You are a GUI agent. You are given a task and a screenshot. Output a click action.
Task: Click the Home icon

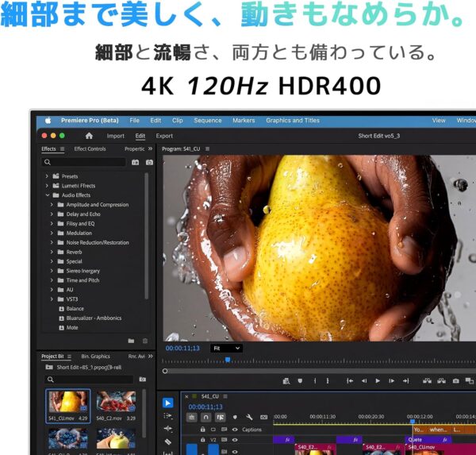[89, 136]
